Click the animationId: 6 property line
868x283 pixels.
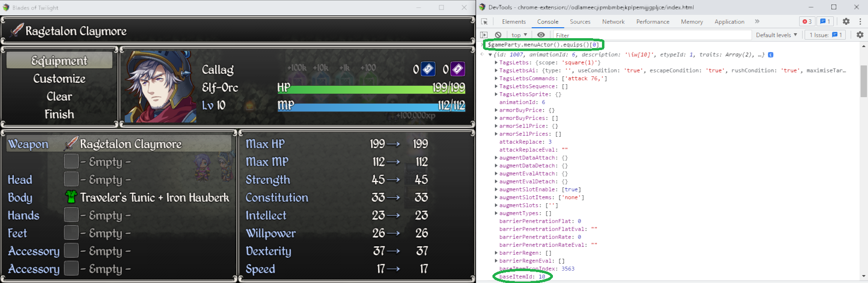522,102
